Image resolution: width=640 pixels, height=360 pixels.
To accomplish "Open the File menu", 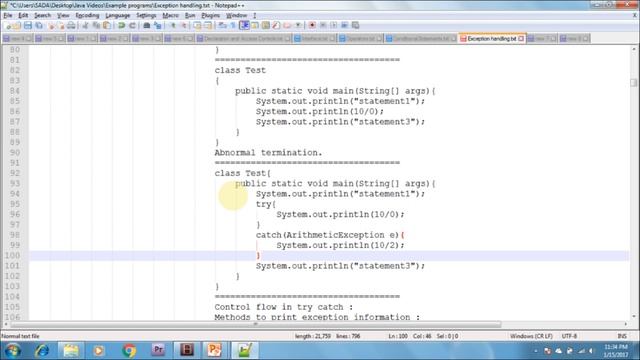I will [8, 16].
